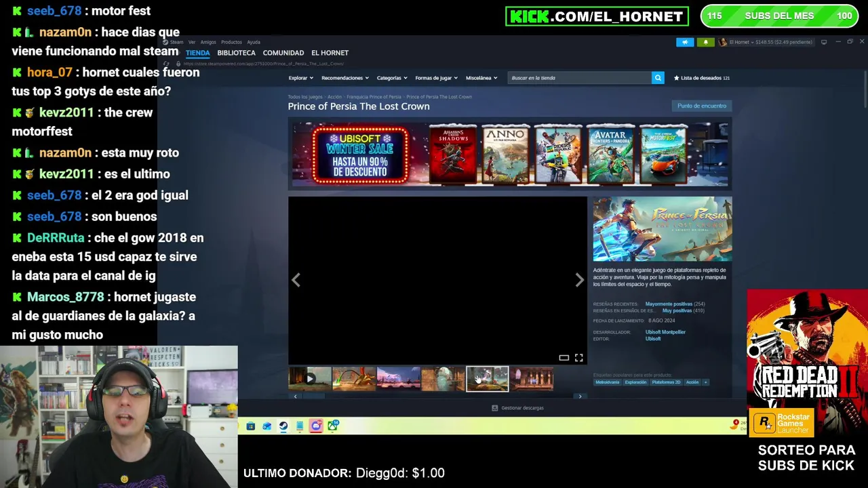Open Assassin's Creed Shadows banner tile

click(453, 154)
